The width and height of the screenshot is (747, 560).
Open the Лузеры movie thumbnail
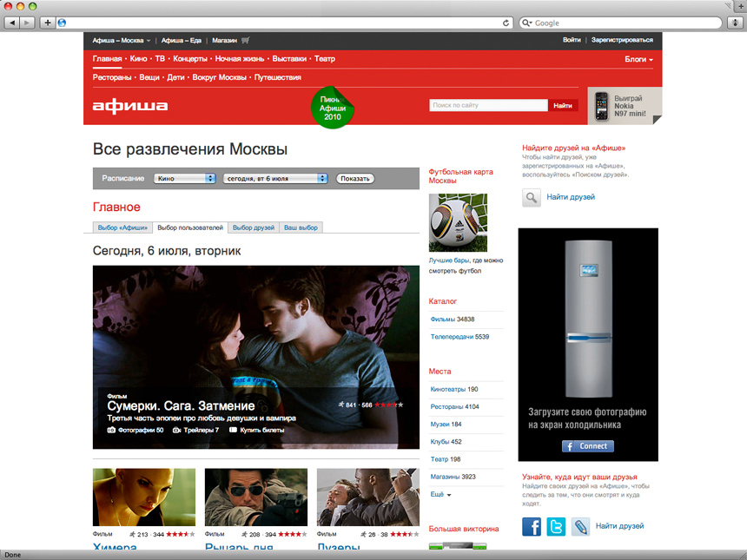click(368, 497)
